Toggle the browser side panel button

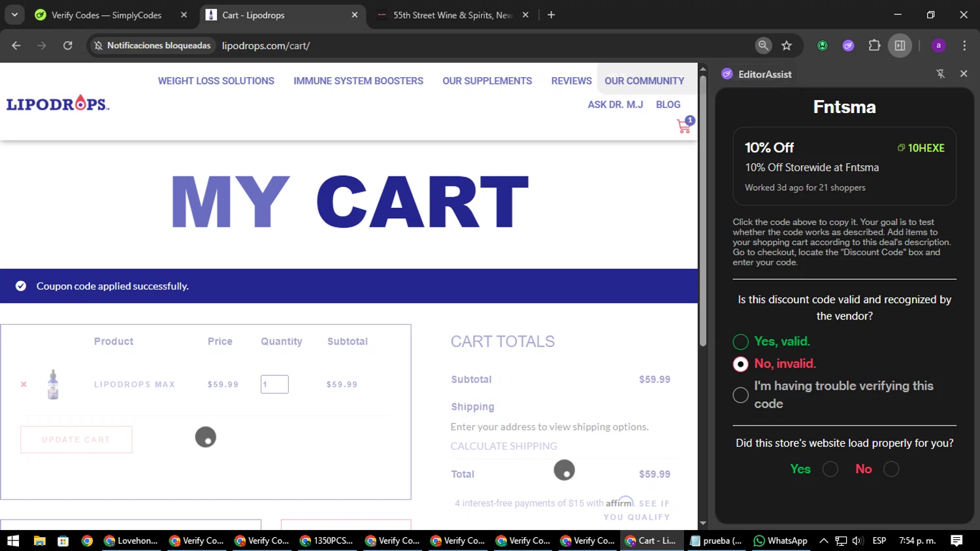[900, 46]
